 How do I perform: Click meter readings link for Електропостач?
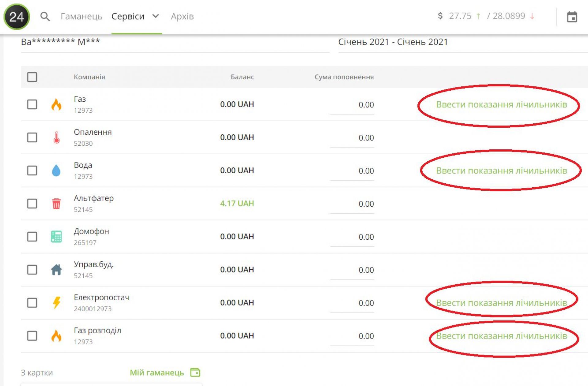(501, 303)
